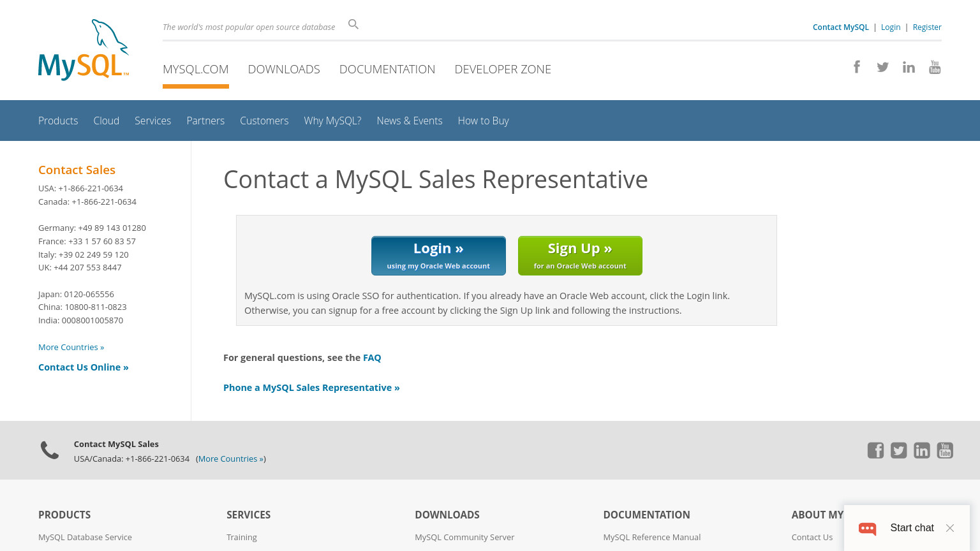Click the USA phone number line
Screen dimensions: 980x551
(80, 188)
